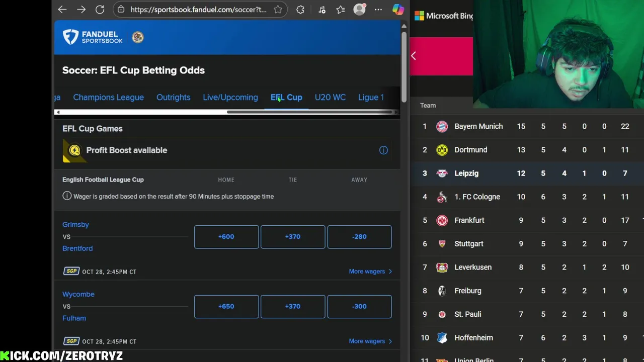Click SGP badge for Grimsby vs Brentford
644x362 pixels.
pyautogui.click(x=71, y=271)
